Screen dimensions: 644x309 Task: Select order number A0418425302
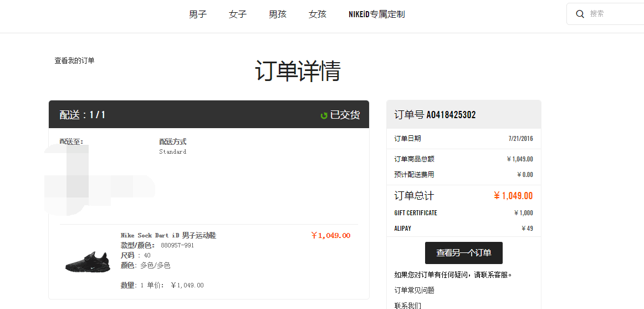(451, 115)
